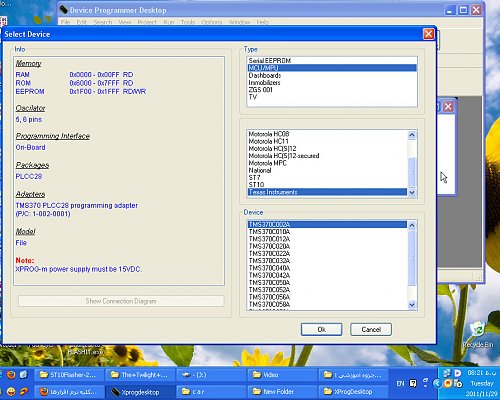Select device TMS370C042A
The height and width of the screenshot is (400, 500).
click(328, 275)
